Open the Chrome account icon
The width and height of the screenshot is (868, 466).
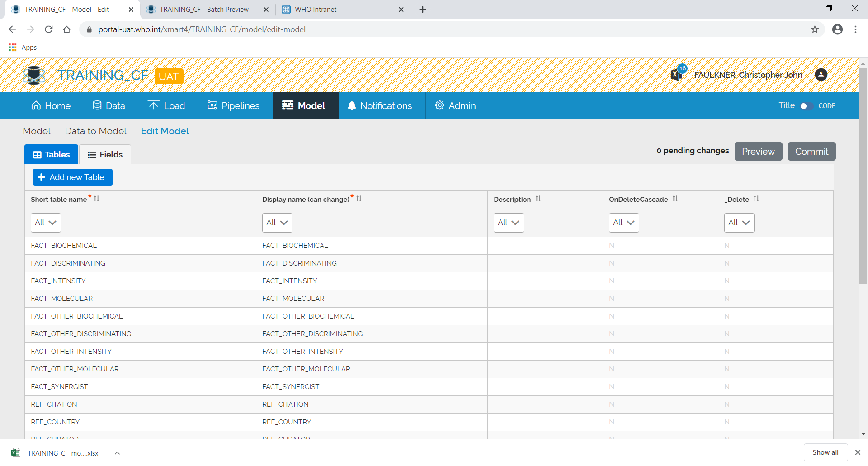tap(837, 29)
